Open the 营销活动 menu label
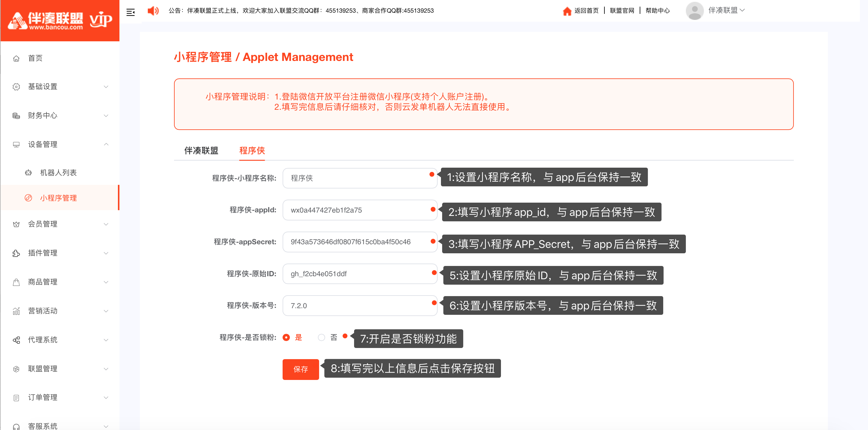 [43, 311]
